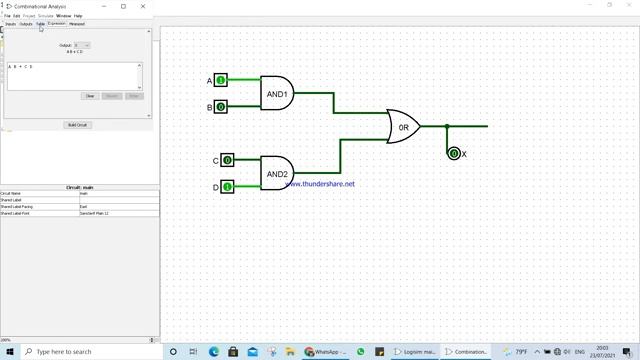The image size is (640, 360).
Task: Toggle input pin B on the circuit
Action: (220, 107)
